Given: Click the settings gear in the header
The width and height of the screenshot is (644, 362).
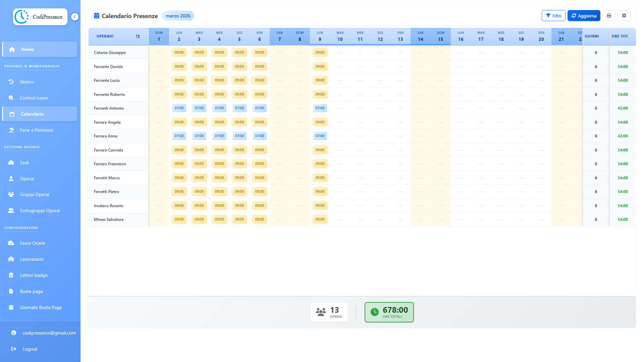Looking at the screenshot, I should tap(624, 15).
